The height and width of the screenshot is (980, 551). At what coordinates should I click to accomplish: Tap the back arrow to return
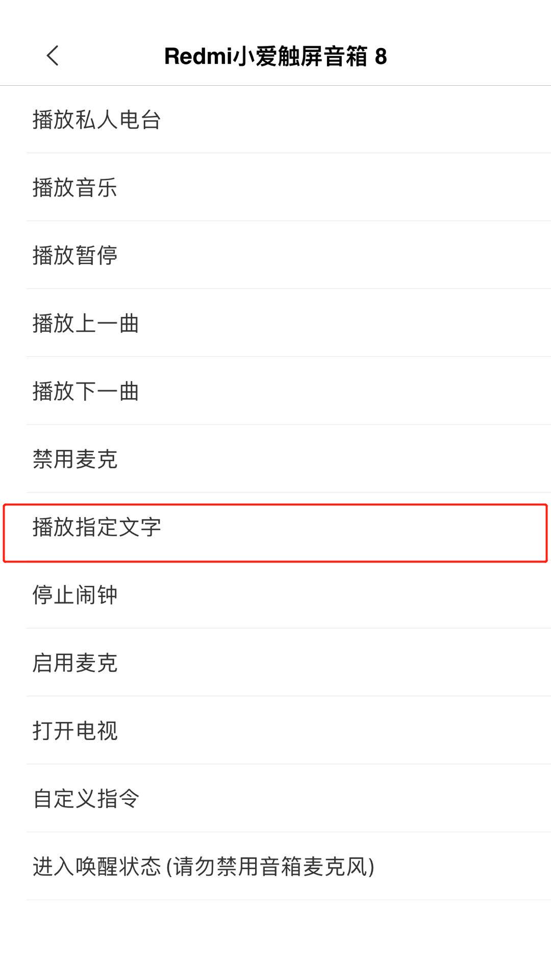pyautogui.click(x=53, y=55)
